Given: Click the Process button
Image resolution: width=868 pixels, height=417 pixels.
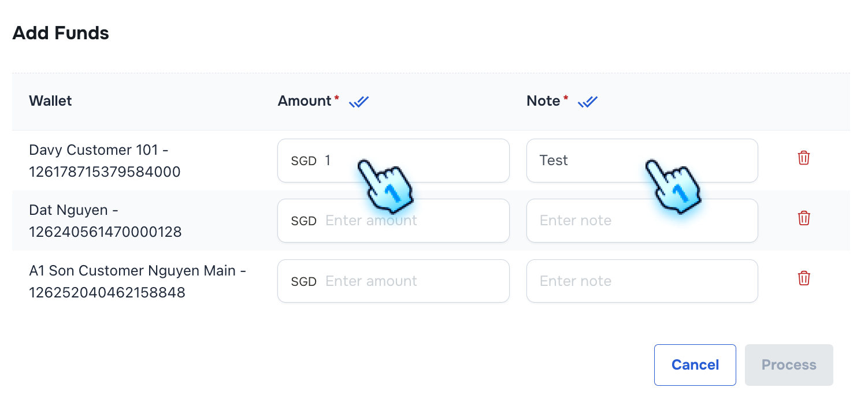Looking at the screenshot, I should pyautogui.click(x=788, y=364).
